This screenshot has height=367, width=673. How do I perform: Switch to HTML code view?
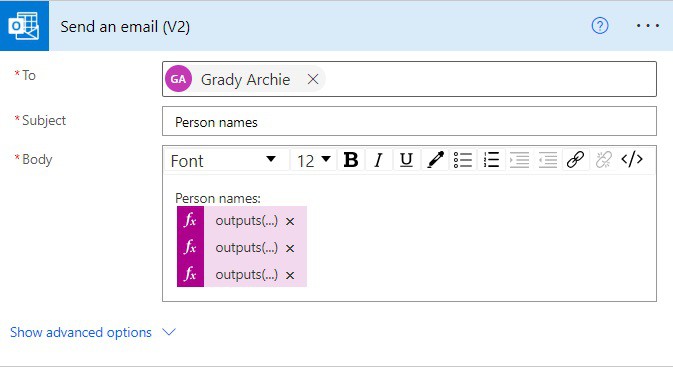click(x=632, y=160)
